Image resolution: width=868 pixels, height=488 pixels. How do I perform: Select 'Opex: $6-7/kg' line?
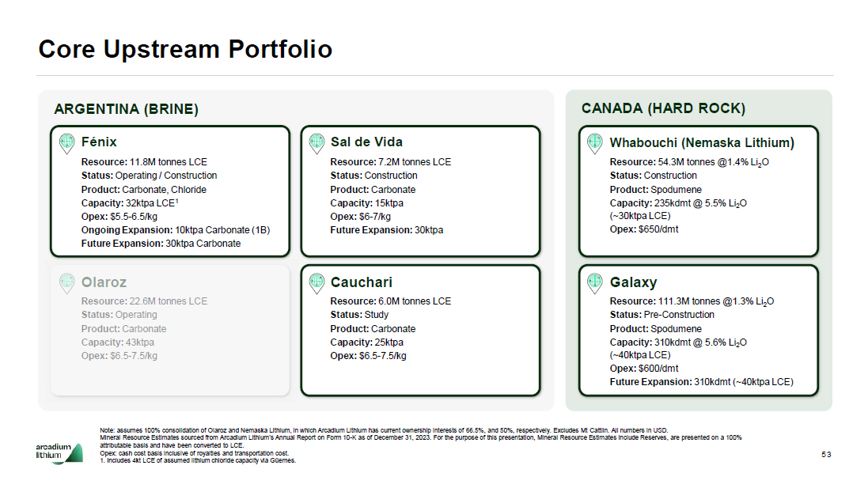coord(360,217)
